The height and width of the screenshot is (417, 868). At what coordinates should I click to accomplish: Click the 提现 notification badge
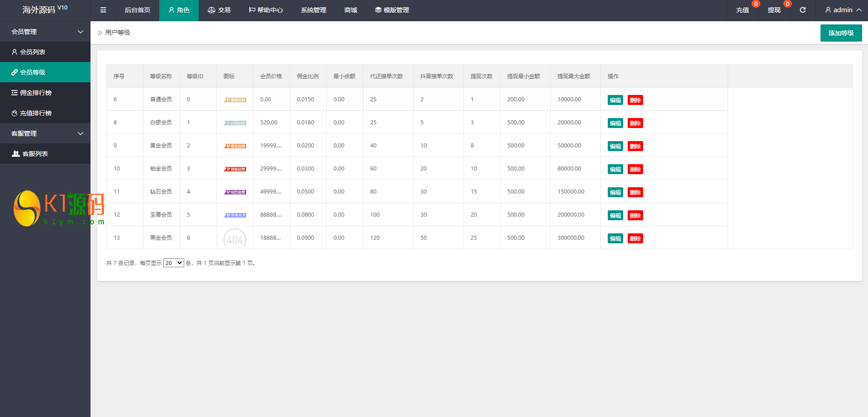coord(787,4)
